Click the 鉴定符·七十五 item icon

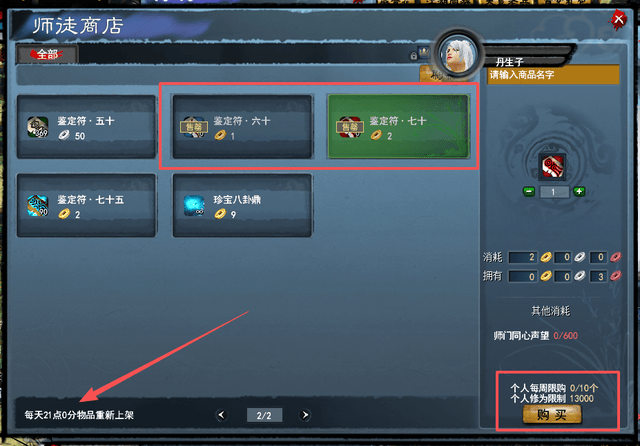(x=38, y=205)
